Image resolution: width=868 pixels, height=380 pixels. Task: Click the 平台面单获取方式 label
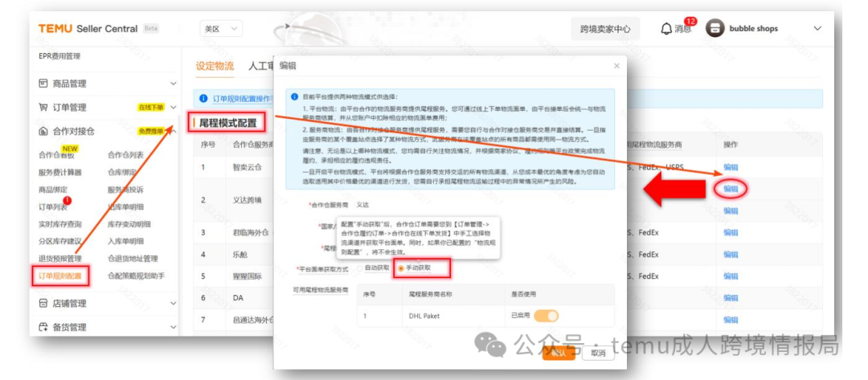[324, 269]
